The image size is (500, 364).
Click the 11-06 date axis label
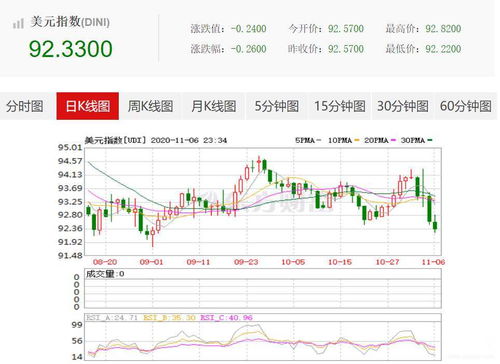click(433, 262)
